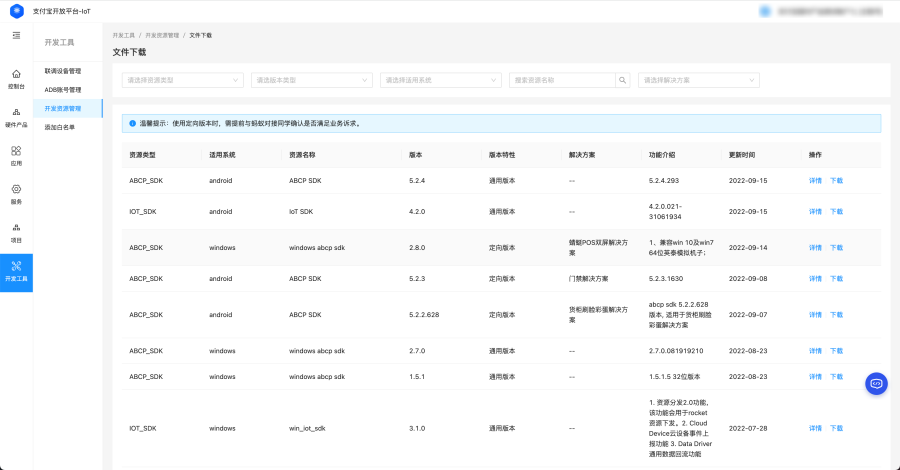Go to 开发资源管理 in the breadcrumb
The height and width of the screenshot is (470, 900).
pyautogui.click(x=162, y=36)
